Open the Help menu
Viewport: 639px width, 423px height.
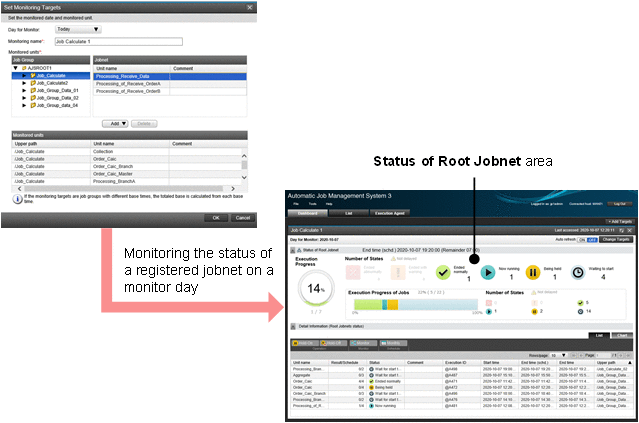coord(328,204)
